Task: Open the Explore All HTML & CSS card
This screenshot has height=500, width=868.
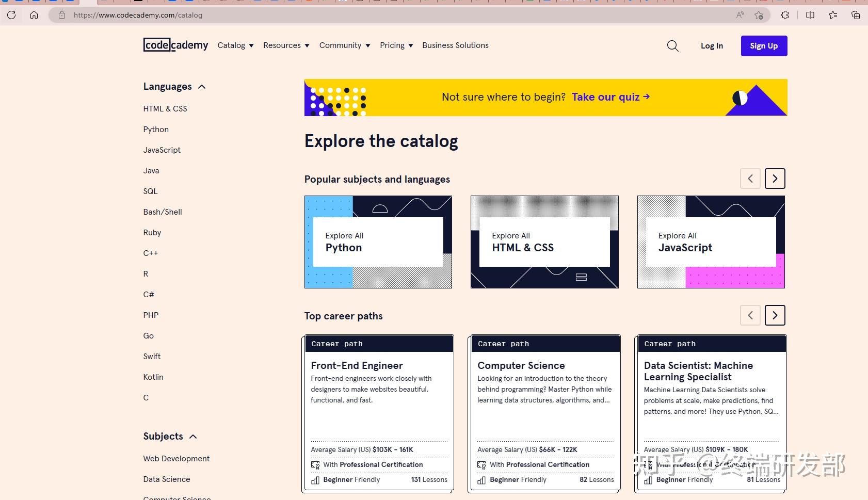Action: 544,242
